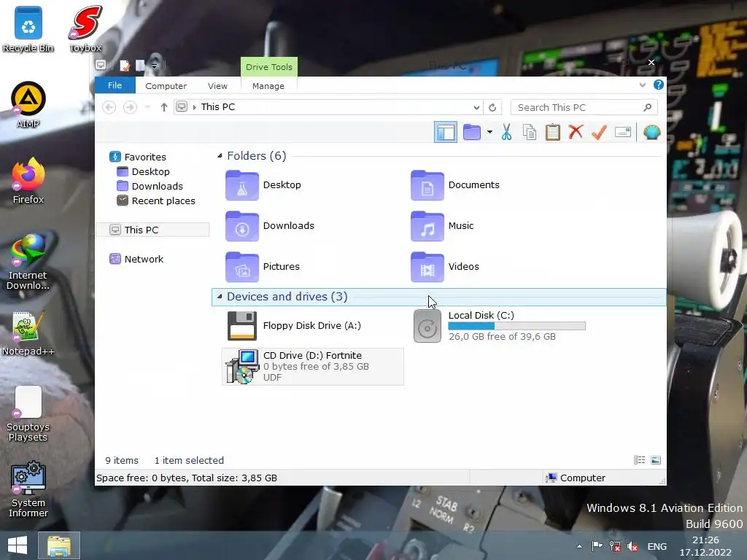This screenshot has height=560, width=747.
Task: Select Favorites in navigation pane
Action: [145, 157]
